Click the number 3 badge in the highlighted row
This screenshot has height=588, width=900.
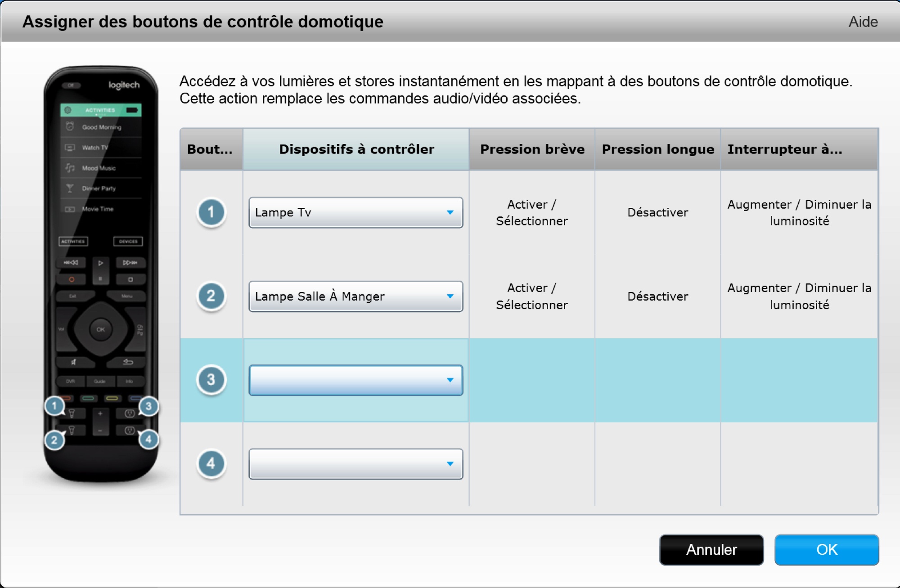211,380
